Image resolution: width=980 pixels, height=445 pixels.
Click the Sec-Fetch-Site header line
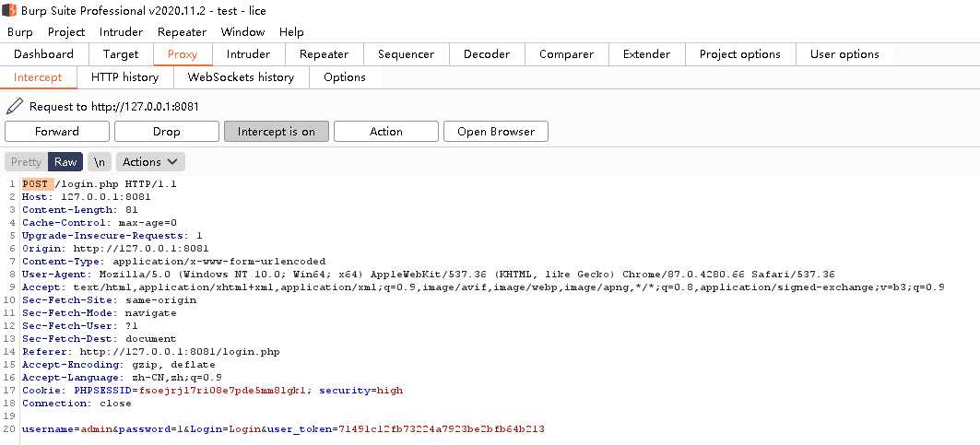click(109, 300)
